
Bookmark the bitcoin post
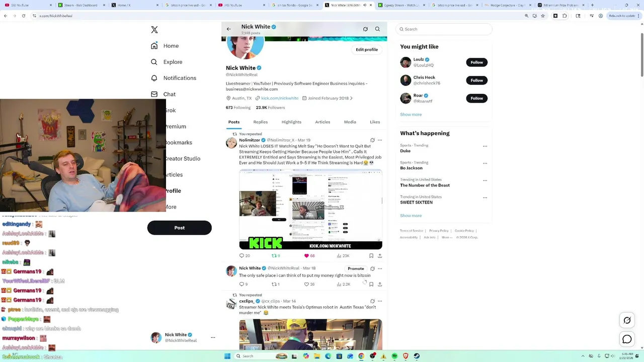coord(371,284)
